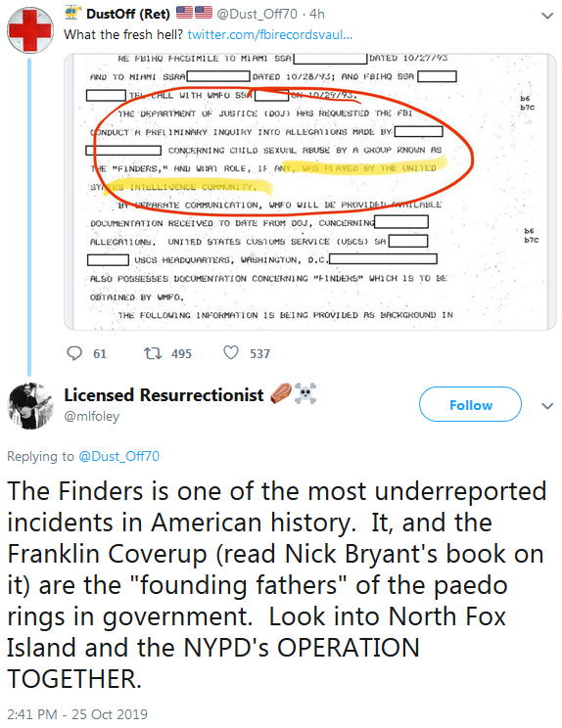Open the @Dust_Off70 reply mention link
This screenshot has width=562, height=728.
(x=118, y=456)
